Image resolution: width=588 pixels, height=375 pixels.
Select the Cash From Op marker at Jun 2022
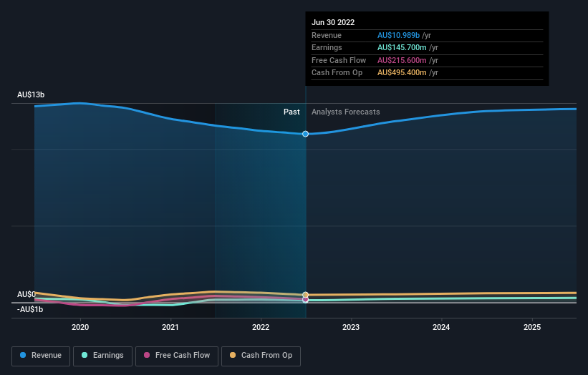pyautogui.click(x=306, y=295)
